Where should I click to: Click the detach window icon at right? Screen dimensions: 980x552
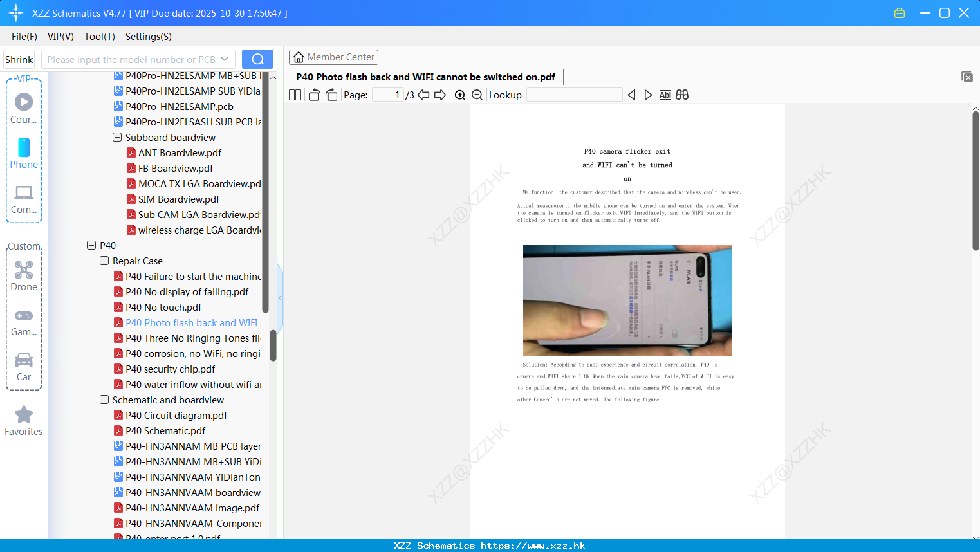click(967, 77)
